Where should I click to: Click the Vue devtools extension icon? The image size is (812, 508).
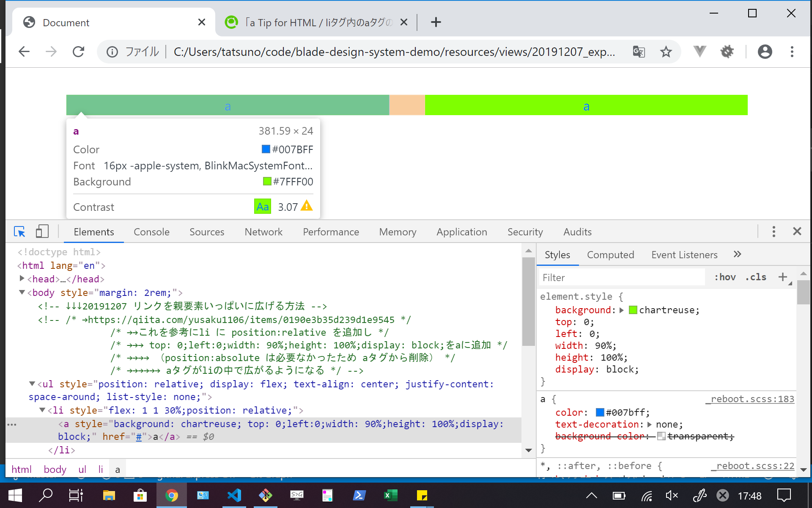tap(700, 52)
